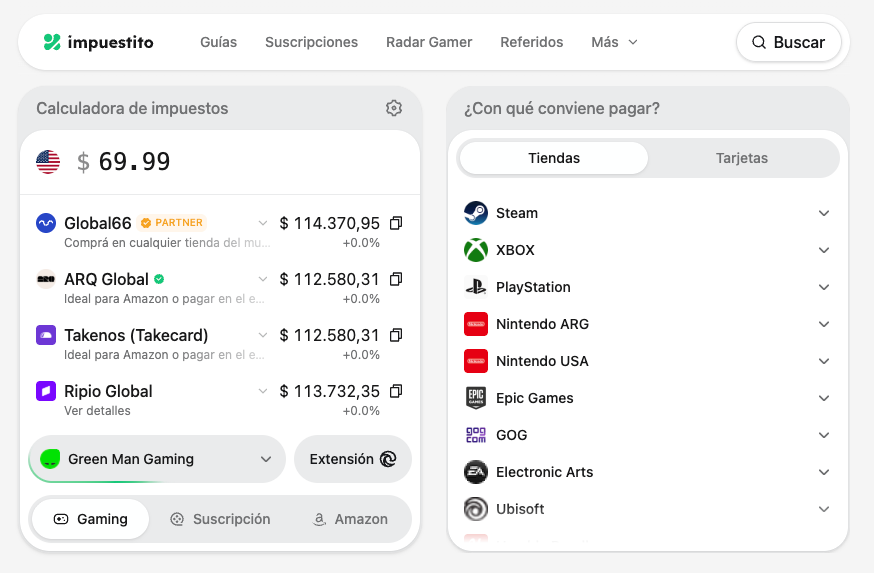
Task: Expand the PlayStation store chevron
Action: point(824,287)
